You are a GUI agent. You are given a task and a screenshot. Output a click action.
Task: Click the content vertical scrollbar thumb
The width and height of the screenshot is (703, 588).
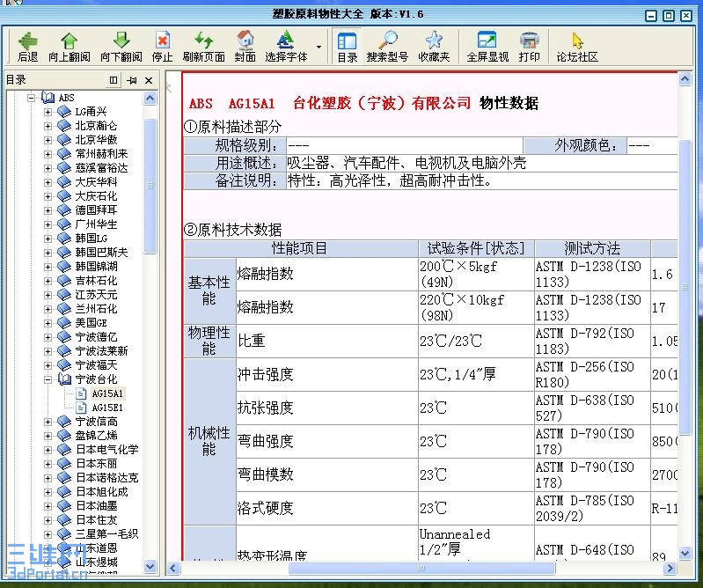[685, 287]
